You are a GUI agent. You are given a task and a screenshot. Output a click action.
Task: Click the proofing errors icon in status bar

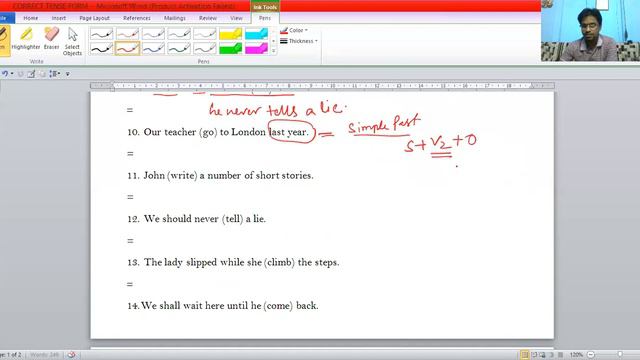[71, 355]
